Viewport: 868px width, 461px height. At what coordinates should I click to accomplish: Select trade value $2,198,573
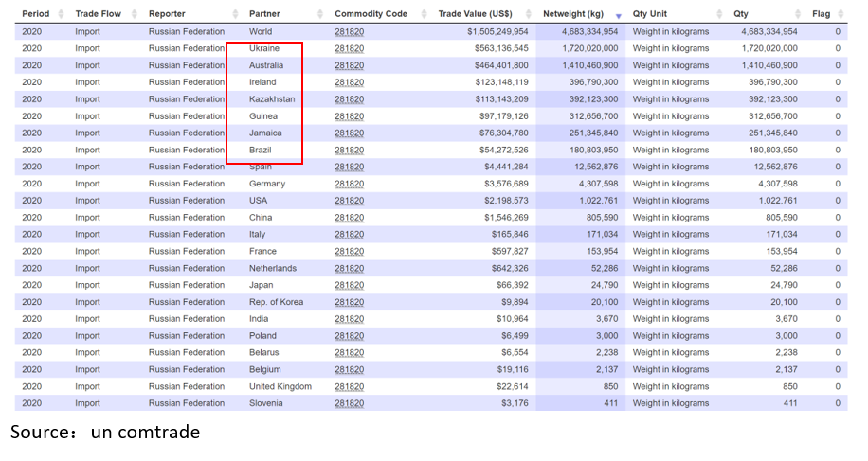(506, 201)
